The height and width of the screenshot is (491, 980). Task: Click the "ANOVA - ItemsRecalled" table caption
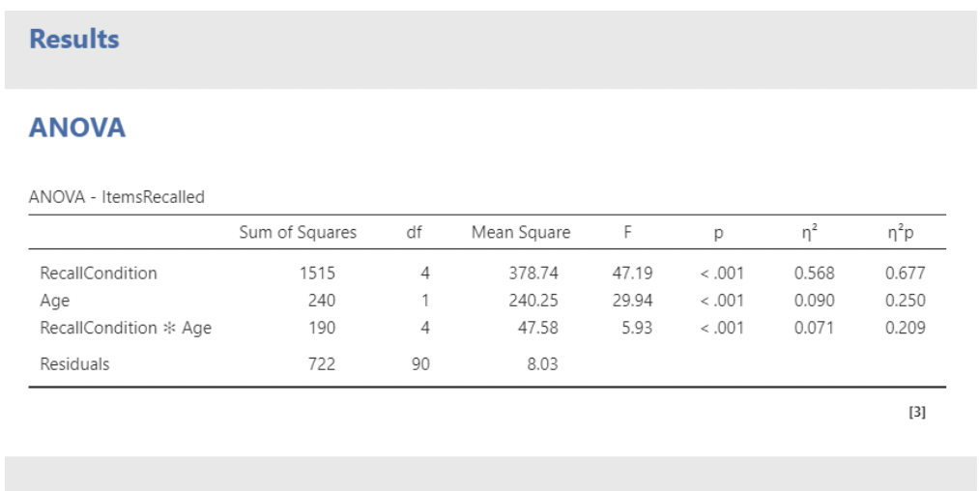coord(117,197)
